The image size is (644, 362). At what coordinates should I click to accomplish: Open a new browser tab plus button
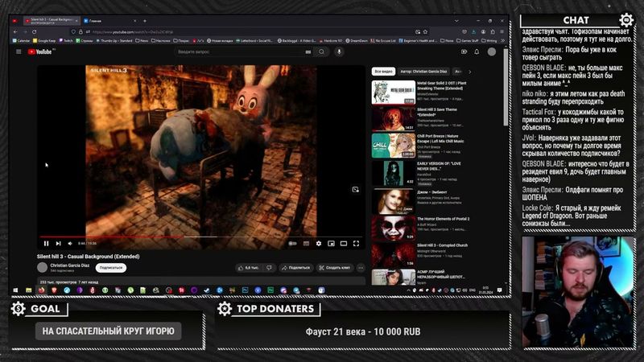tap(145, 21)
